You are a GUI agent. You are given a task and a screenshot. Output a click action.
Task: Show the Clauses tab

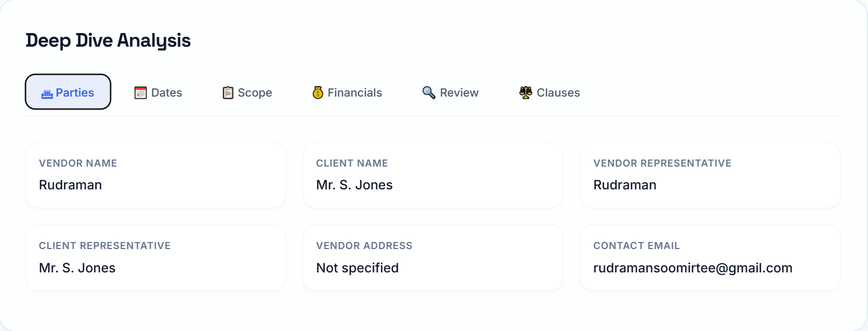click(x=558, y=93)
